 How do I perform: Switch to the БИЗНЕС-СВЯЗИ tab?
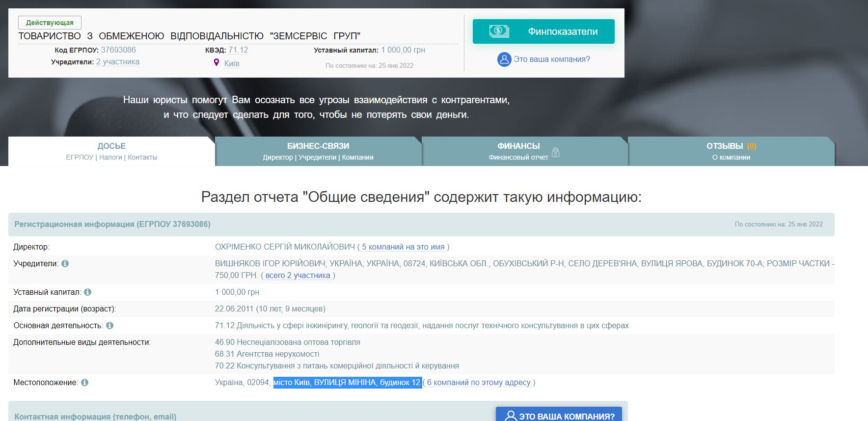click(x=318, y=151)
